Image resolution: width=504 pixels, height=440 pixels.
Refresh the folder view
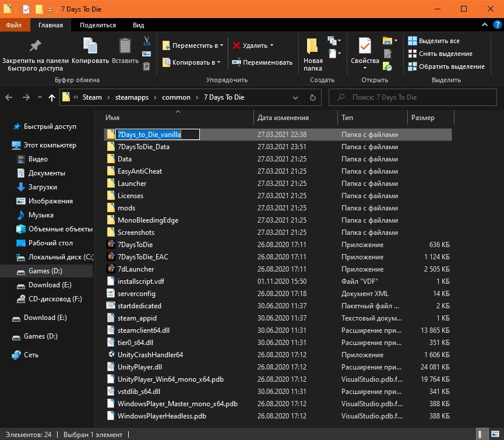pyautogui.click(x=313, y=97)
